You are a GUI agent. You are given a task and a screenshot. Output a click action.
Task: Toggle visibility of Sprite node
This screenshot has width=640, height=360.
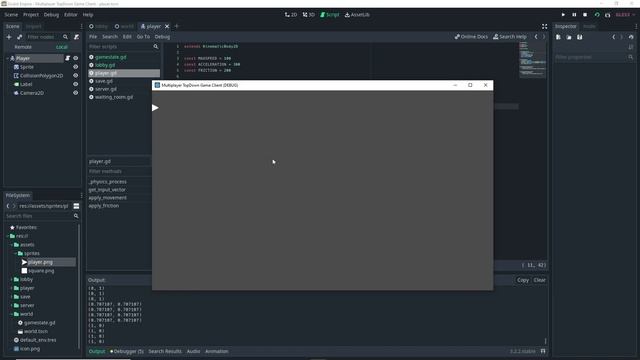click(76, 67)
